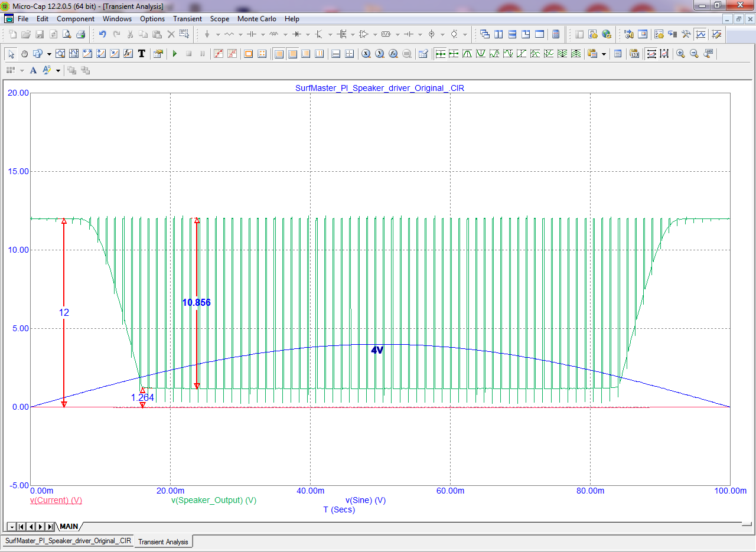
Task: Click the Zoom Out magnifier icon
Action: (694, 54)
